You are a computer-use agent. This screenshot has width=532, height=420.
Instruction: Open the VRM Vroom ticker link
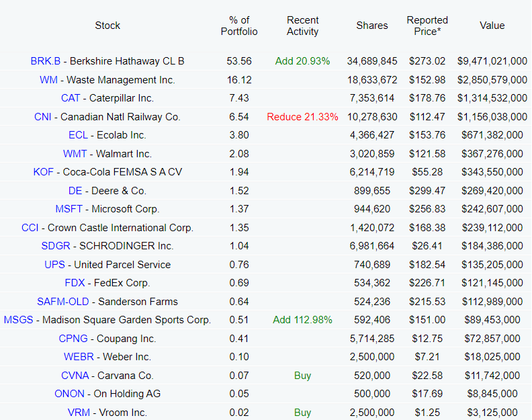point(79,413)
